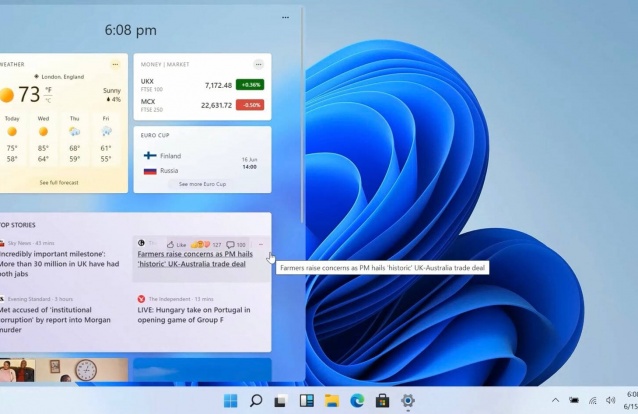Switch temperature unit to Celsius
This screenshot has width=638, height=414.
pyautogui.click(x=47, y=101)
